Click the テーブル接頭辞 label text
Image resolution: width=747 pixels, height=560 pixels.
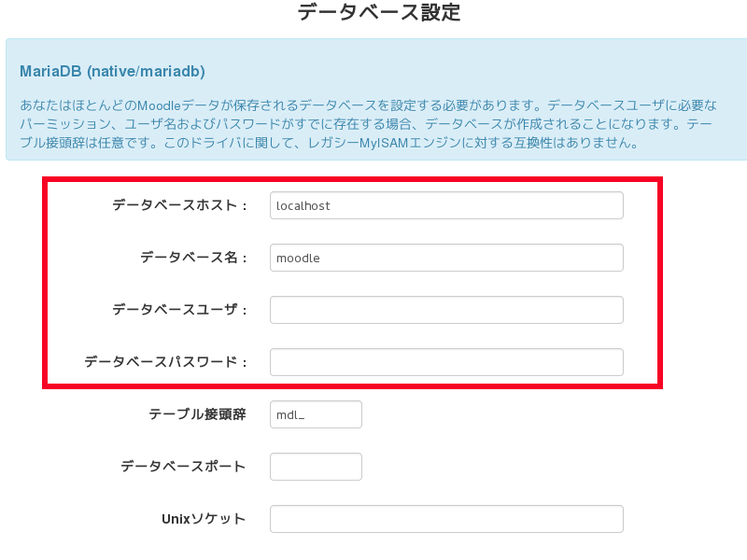click(x=197, y=414)
